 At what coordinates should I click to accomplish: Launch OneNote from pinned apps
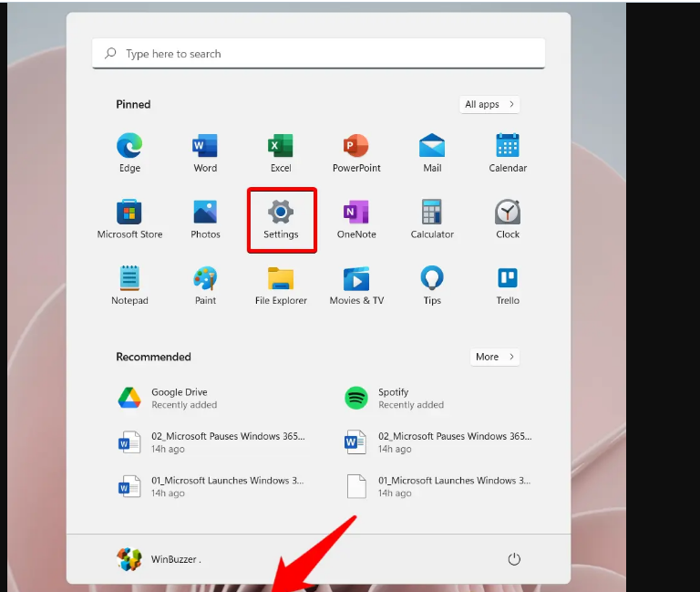[x=356, y=219]
